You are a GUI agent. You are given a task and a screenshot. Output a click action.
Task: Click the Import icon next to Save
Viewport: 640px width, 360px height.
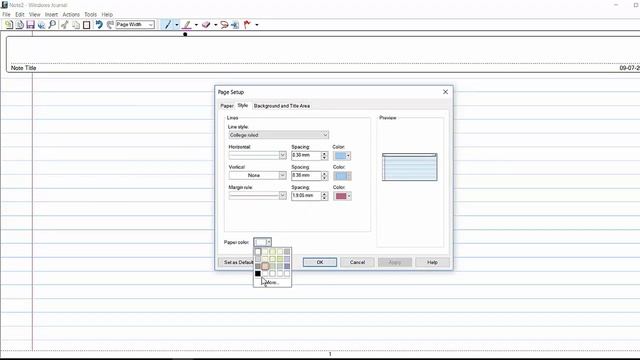coord(41,25)
